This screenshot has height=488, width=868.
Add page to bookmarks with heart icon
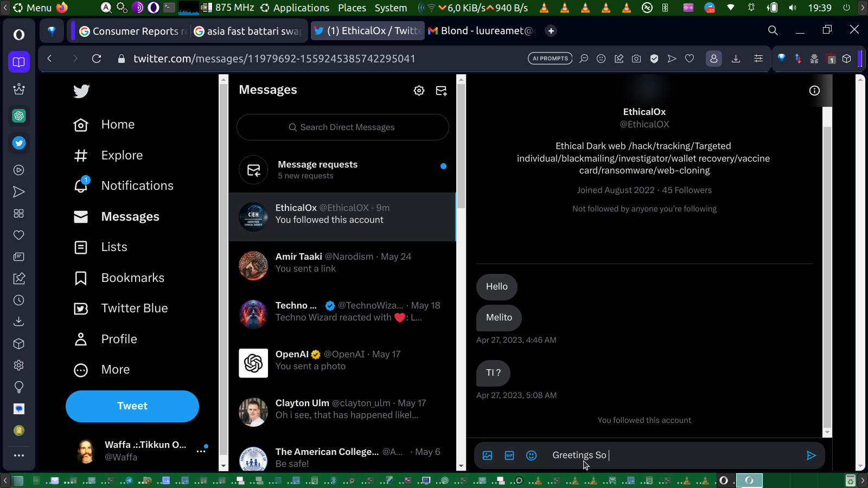pos(690,59)
